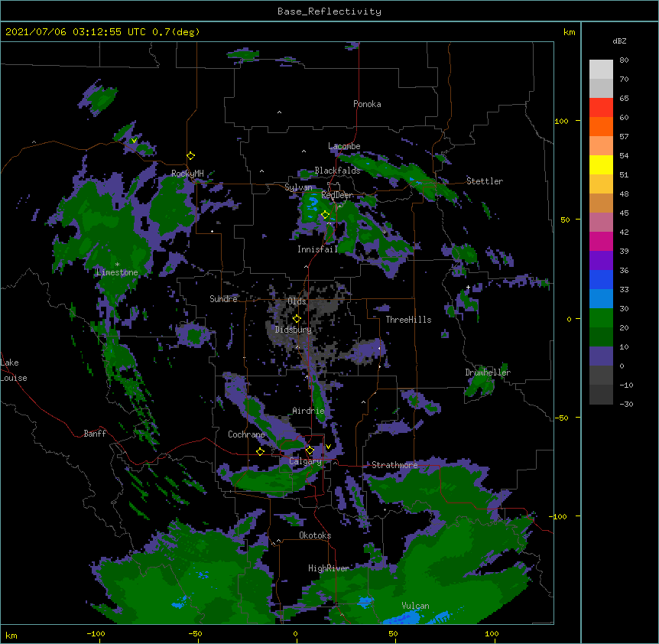Image resolution: width=659 pixels, height=644 pixels.
Task: Click the -100 tick label on bottom axis
Action: (96, 633)
